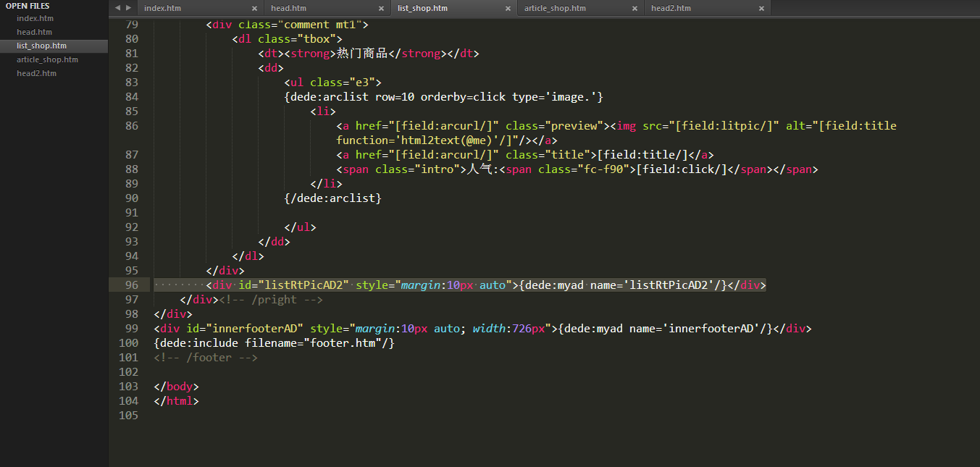Click the closing </body> tag

(176, 387)
